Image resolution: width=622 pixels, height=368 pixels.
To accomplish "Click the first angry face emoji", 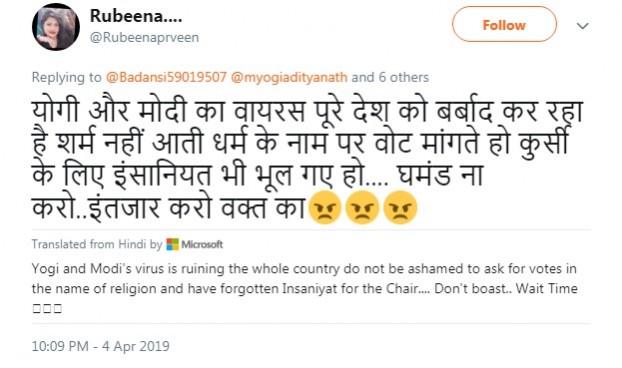I will coord(324,207).
